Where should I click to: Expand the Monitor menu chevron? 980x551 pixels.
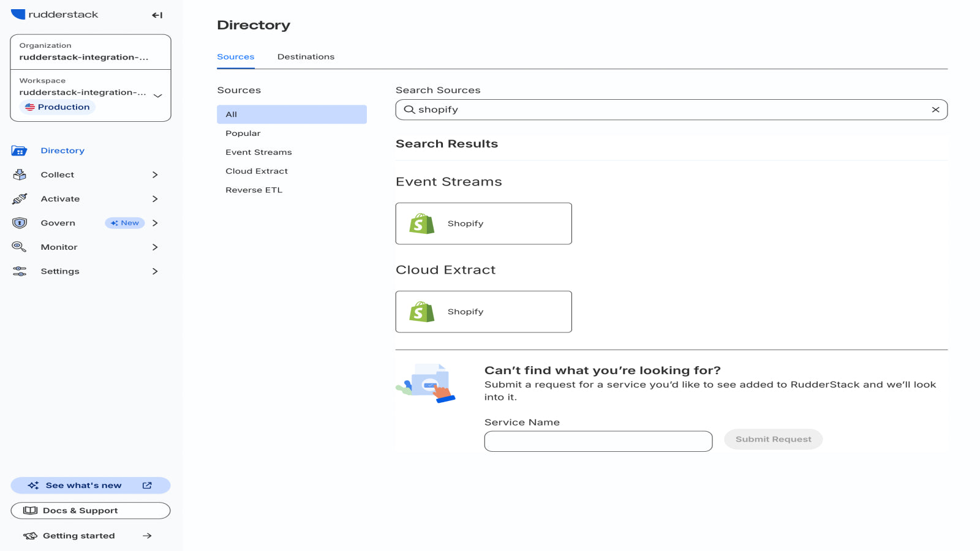click(x=155, y=247)
